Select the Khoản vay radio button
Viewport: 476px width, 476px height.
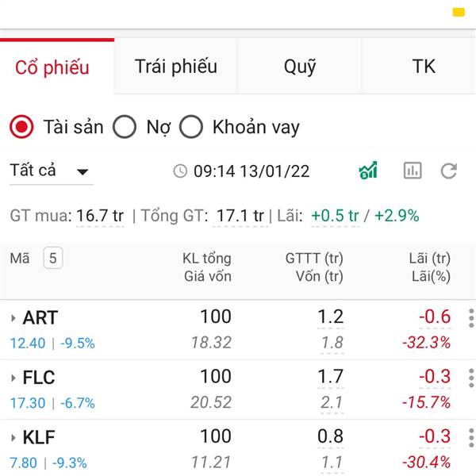[190, 127]
